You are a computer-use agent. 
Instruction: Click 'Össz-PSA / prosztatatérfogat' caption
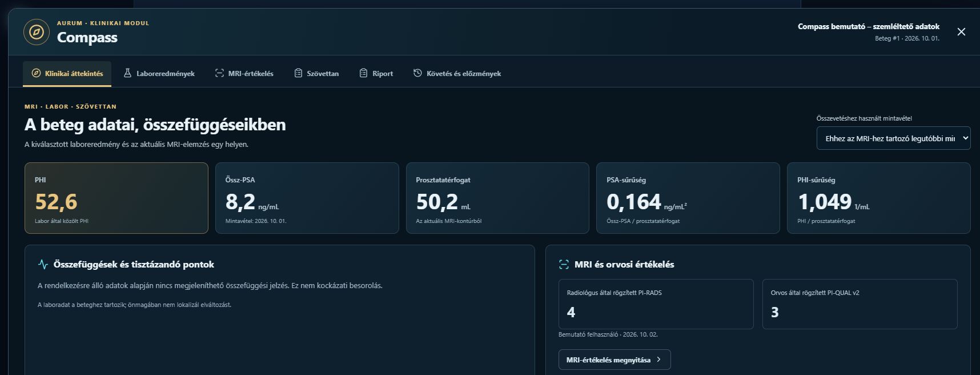point(643,221)
